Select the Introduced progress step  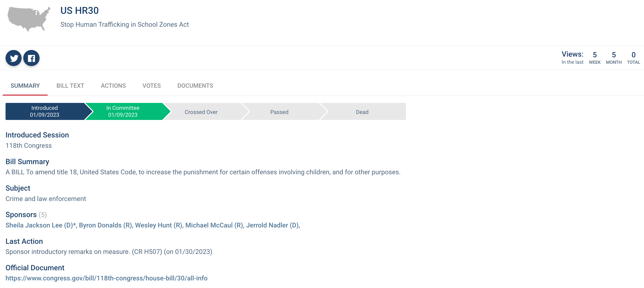[x=45, y=111]
